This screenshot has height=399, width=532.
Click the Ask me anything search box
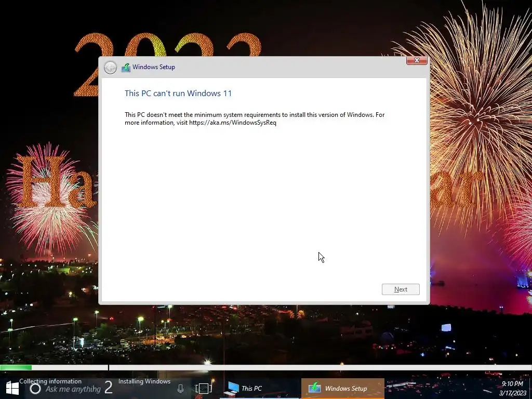point(73,389)
